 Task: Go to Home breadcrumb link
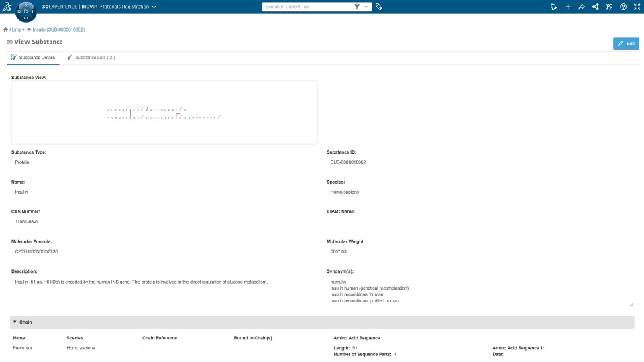tap(15, 29)
